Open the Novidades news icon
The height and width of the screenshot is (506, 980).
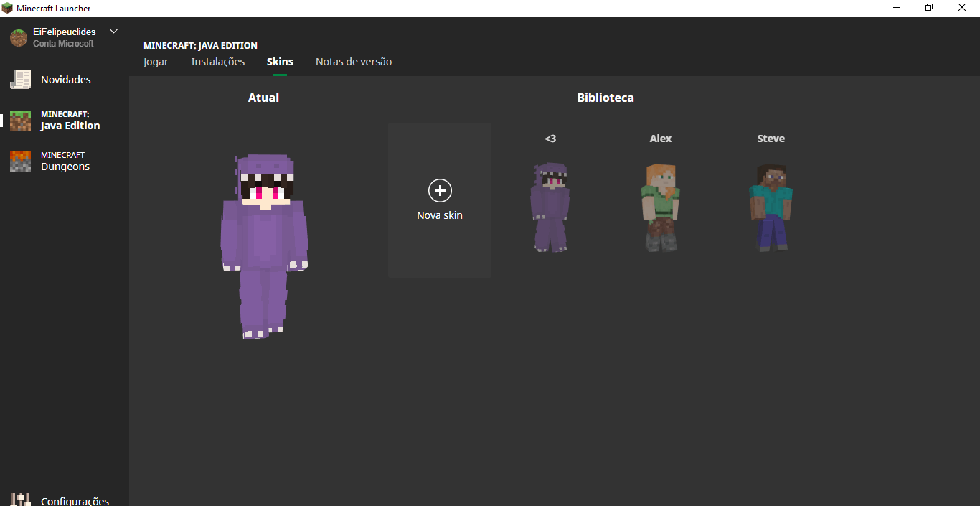click(20, 80)
